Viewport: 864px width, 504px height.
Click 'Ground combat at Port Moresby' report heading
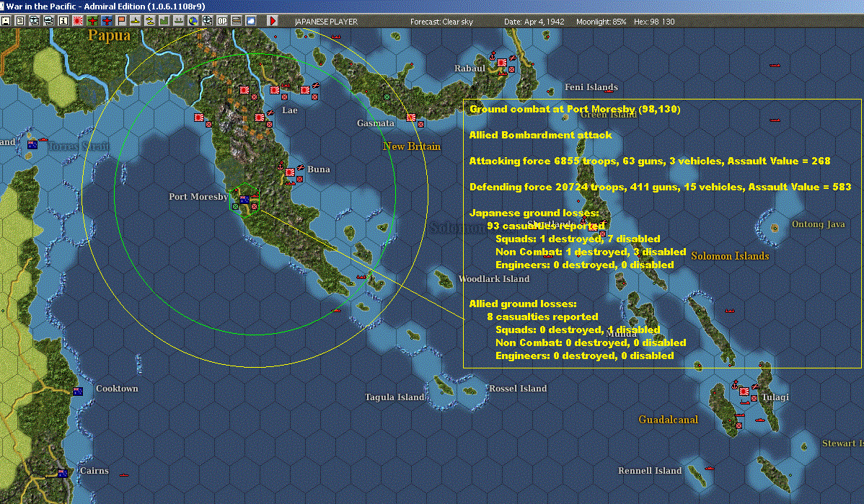coord(575,109)
